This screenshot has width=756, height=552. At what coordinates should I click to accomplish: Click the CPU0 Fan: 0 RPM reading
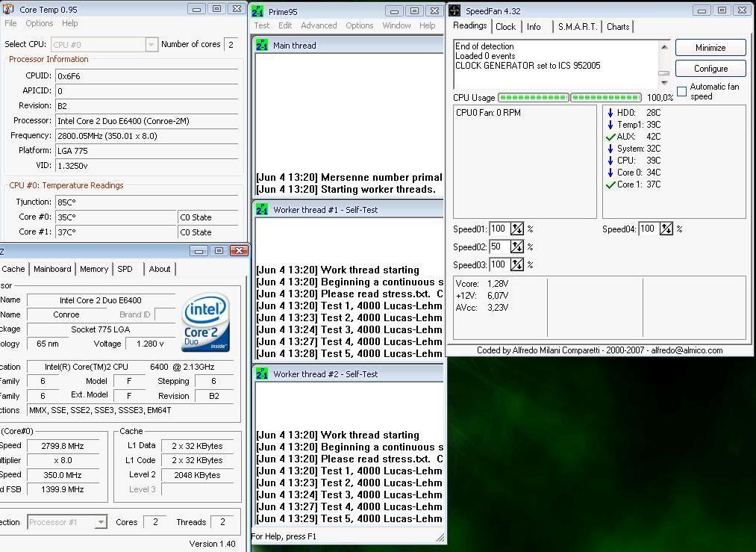[488, 113]
